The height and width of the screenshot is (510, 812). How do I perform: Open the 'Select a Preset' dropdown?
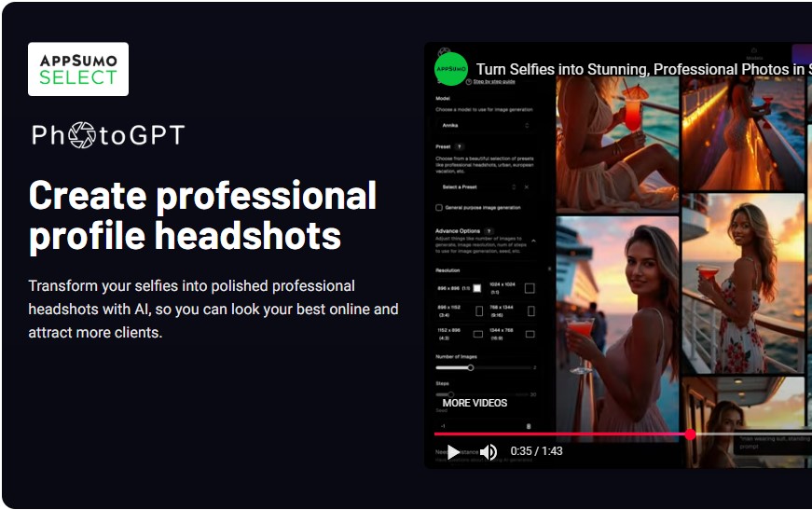point(477,186)
